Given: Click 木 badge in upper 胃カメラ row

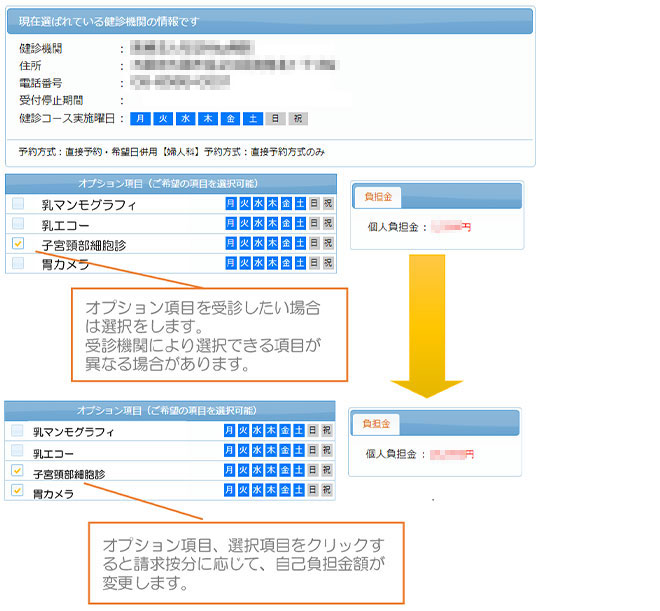Looking at the screenshot, I should click(x=272, y=263).
